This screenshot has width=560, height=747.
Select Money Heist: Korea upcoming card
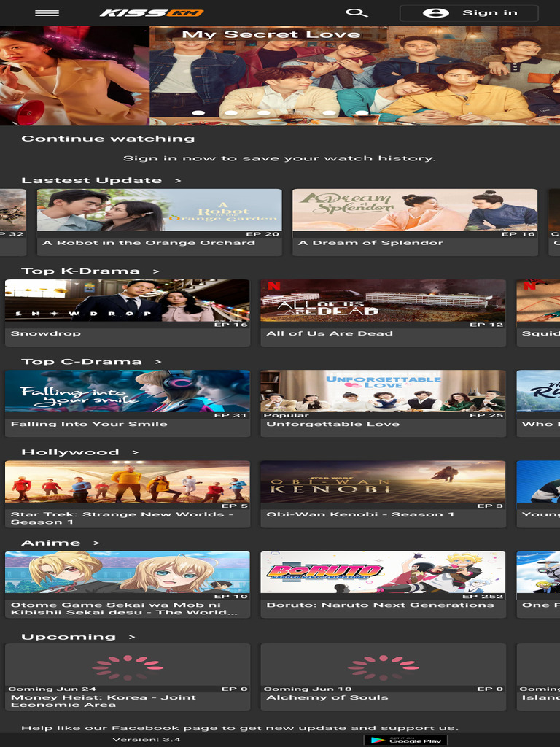127,676
